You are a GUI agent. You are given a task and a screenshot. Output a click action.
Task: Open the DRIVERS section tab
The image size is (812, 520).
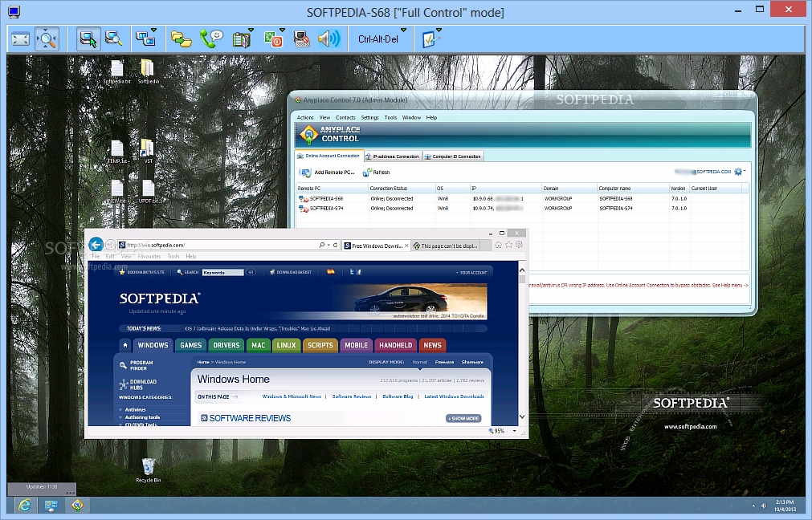226,345
